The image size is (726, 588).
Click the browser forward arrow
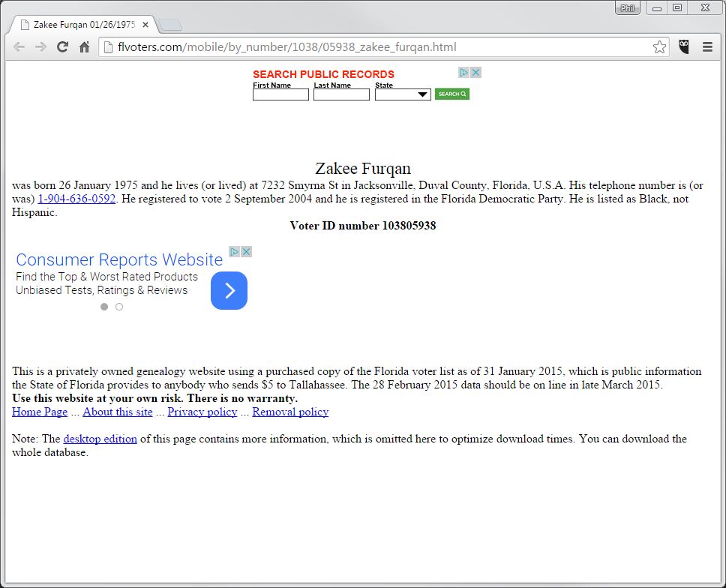click(x=40, y=47)
